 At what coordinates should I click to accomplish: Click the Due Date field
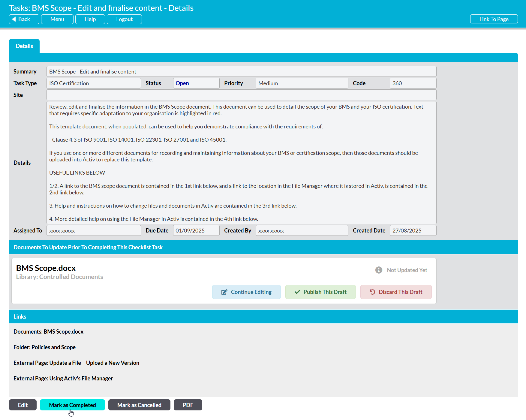[196, 231]
